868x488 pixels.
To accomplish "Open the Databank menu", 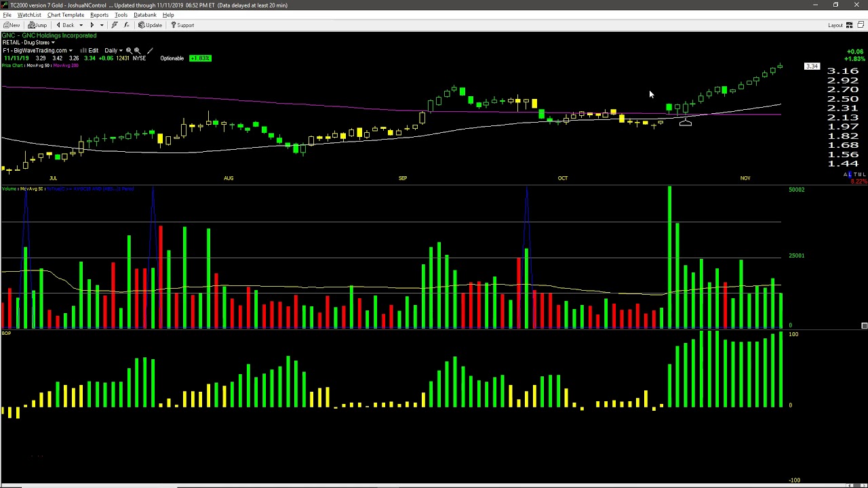I will (145, 15).
